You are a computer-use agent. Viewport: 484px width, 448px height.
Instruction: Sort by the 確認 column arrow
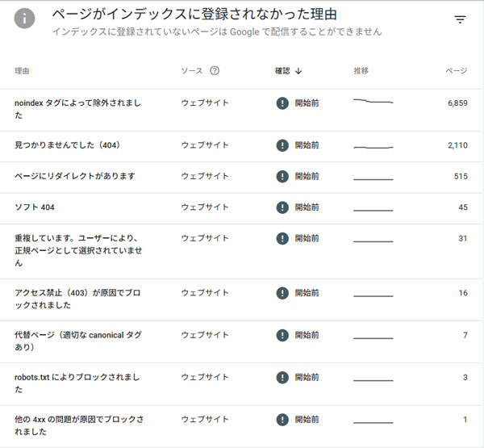click(x=298, y=71)
